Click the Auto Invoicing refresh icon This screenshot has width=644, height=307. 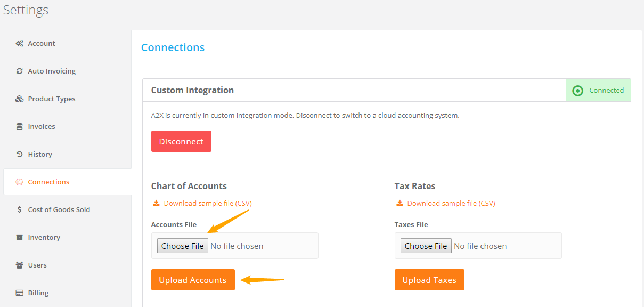[x=19, y=71]
